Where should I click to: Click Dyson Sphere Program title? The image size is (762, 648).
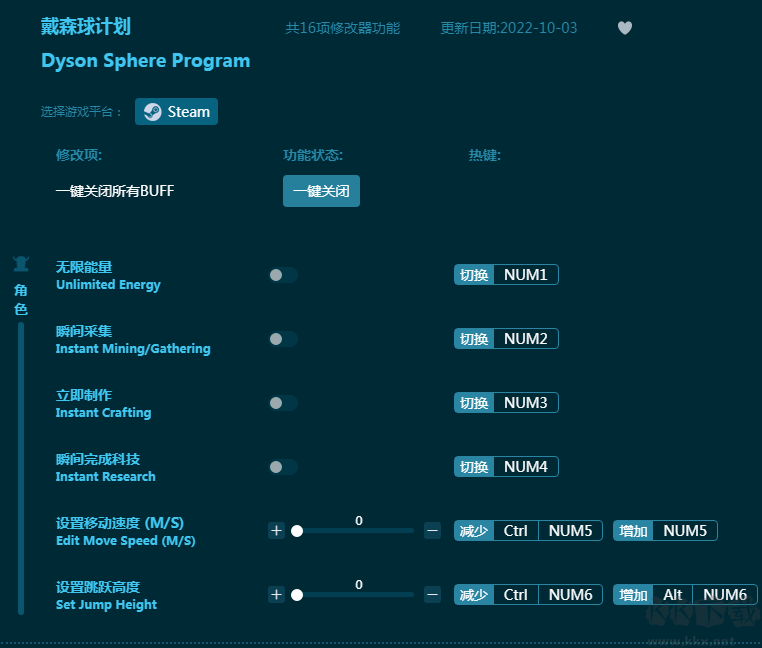(x=146, y=61)
